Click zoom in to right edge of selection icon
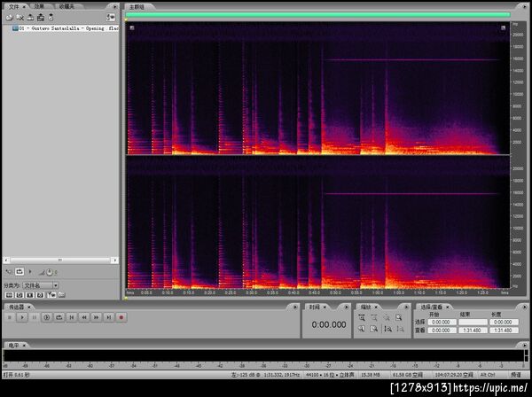Screen dimensions: 532x397 pos(374,329)
